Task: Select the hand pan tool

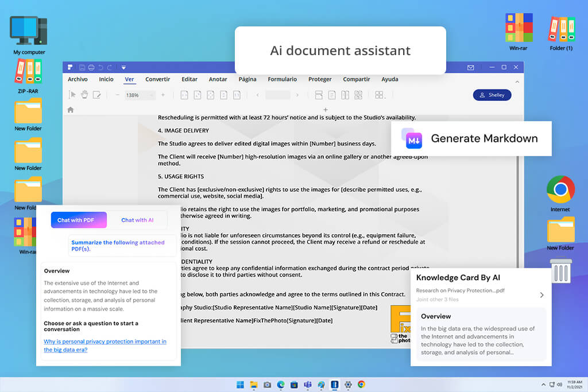Action: [x=84, y=95]
